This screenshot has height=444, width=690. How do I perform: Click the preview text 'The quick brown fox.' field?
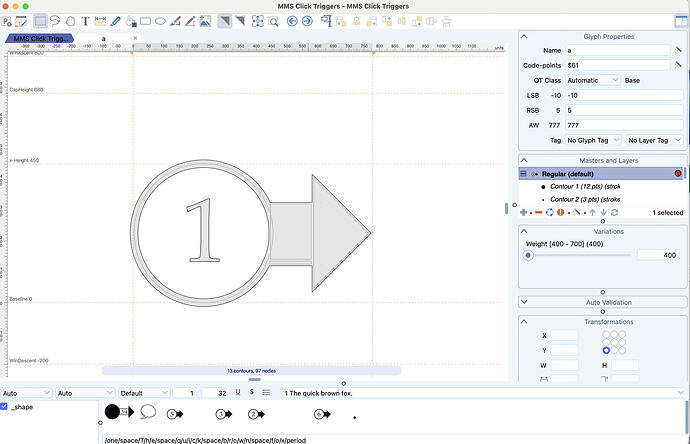[x=483, y=393]
